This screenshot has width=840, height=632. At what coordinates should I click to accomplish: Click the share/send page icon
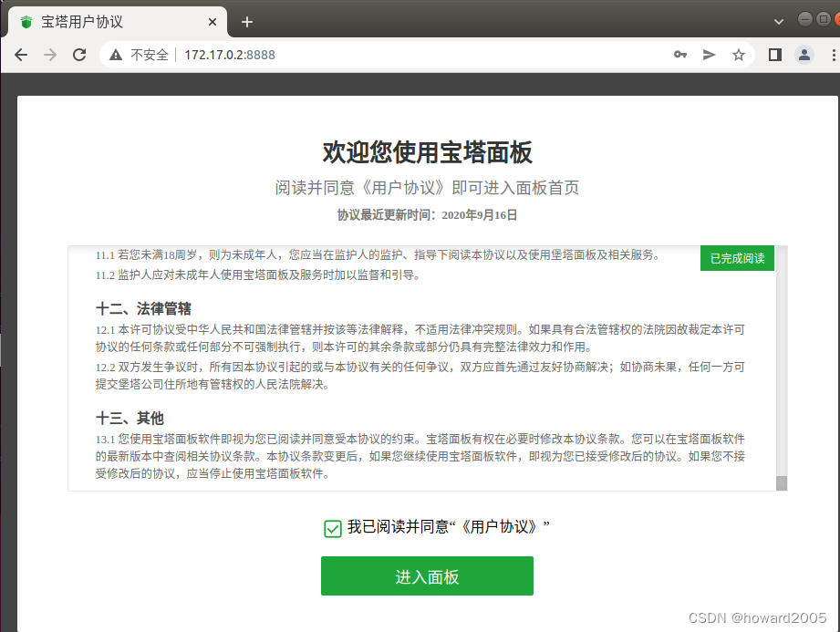710,55
